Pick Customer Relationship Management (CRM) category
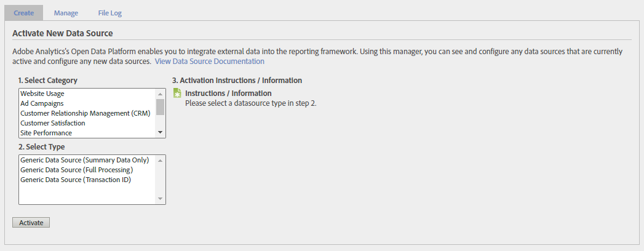This screenshot has width=644, height=251. pyautogui.click(x=85, y=113)
